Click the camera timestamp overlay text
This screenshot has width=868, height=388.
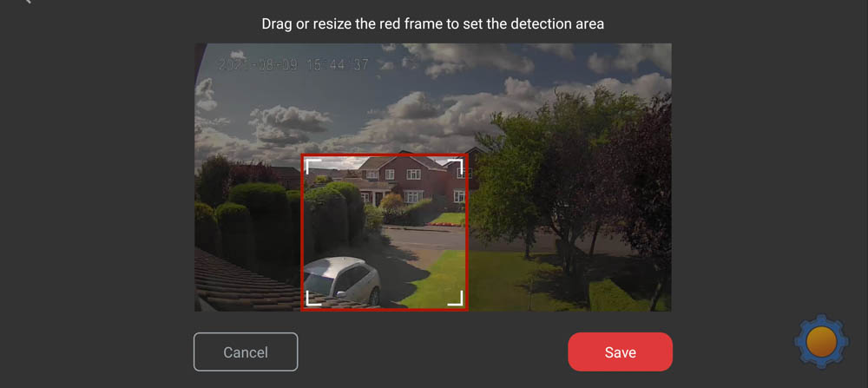pos(293,65)
